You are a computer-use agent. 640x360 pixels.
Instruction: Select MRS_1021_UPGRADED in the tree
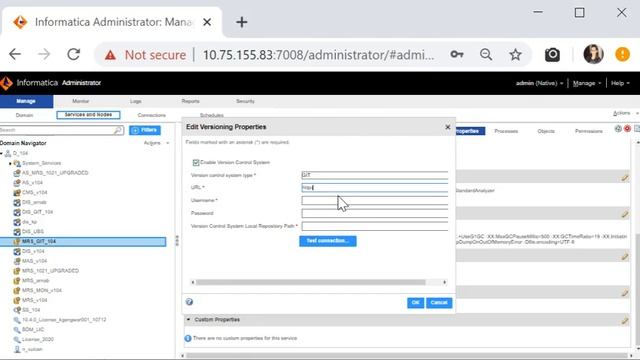point(51,271)
